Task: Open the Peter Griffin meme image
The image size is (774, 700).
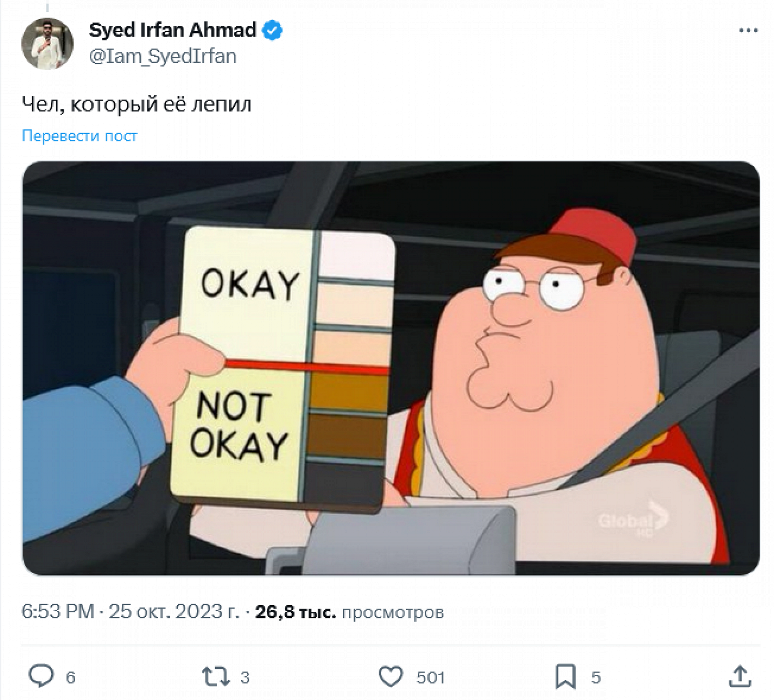Action: [391, 368]
